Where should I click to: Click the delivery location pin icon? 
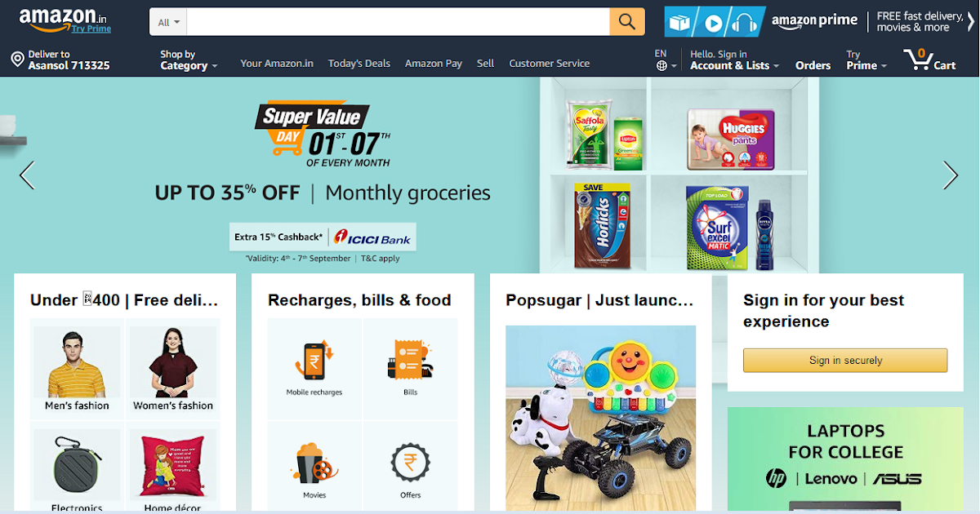point(17,60)
